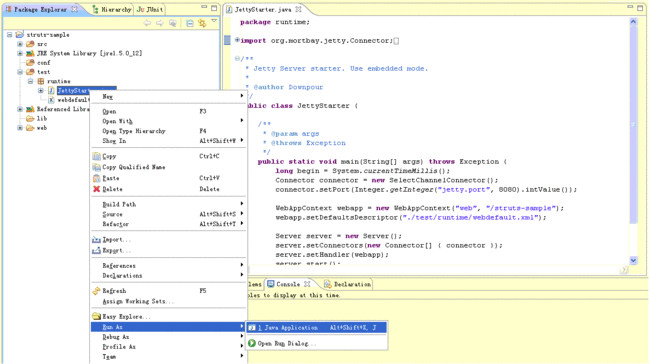Choose Assign Working Sets
The image size is (650, 364).
click(x=169, y=301)
